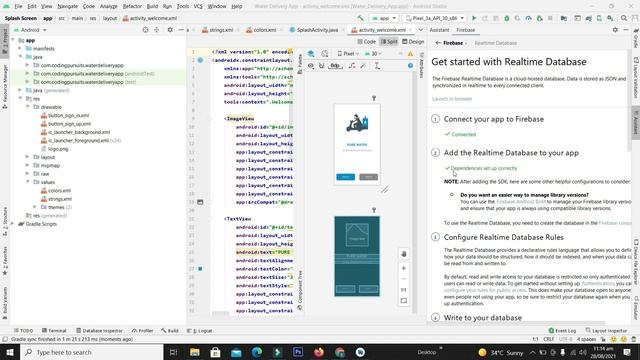Select the design surface layers icon

311,53
